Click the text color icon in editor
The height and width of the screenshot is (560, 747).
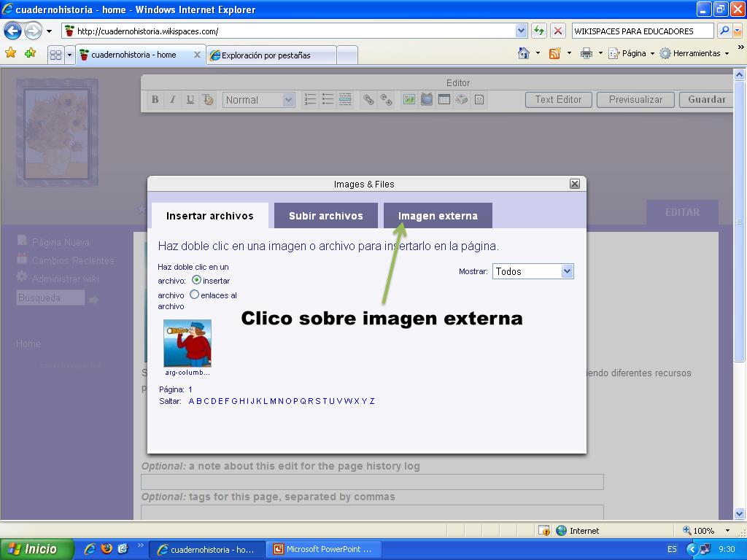(x=208, y=99)
